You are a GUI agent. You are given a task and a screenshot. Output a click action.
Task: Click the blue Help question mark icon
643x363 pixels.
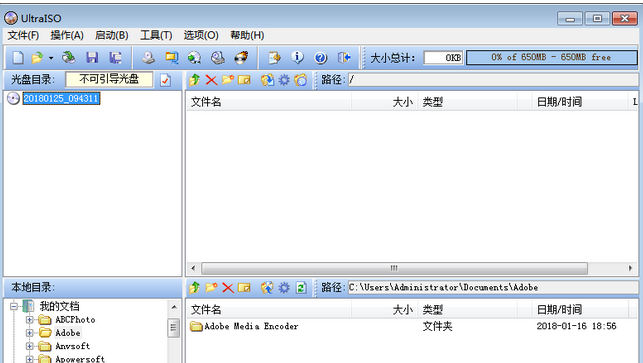(321, 58)
